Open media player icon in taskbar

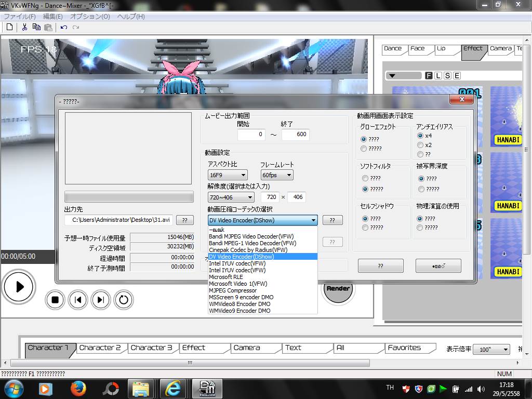coord(45,389)
